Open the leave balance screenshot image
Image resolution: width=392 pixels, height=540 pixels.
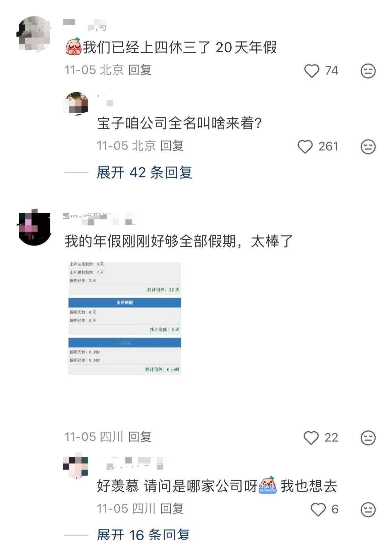point(125,318)
